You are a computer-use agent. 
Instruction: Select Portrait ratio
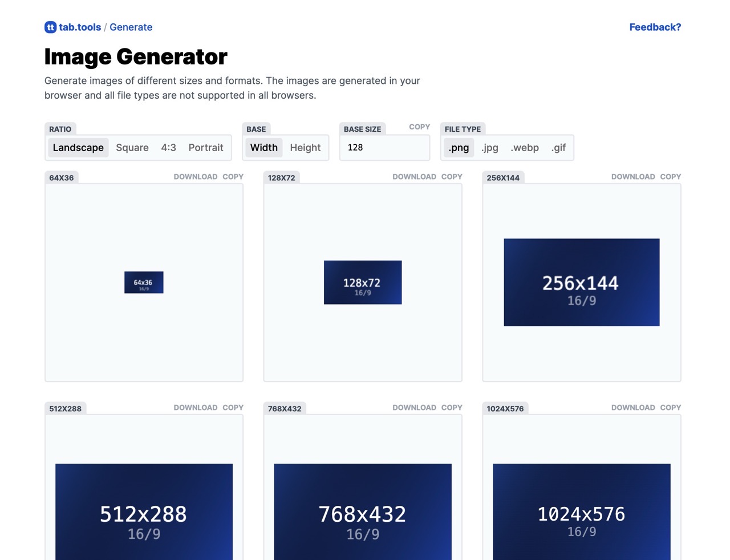[206, 148]
